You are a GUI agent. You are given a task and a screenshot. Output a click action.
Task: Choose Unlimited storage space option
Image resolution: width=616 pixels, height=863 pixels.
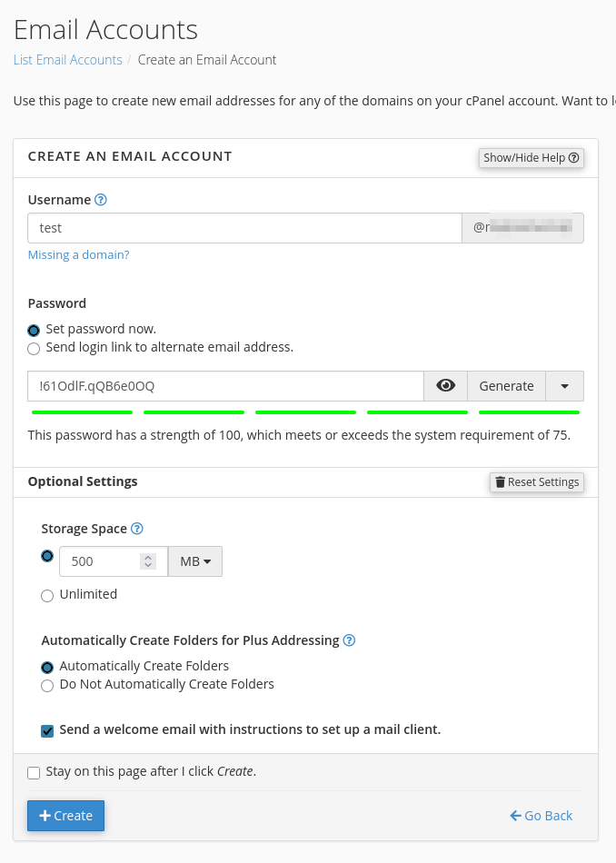coord(47,595)
